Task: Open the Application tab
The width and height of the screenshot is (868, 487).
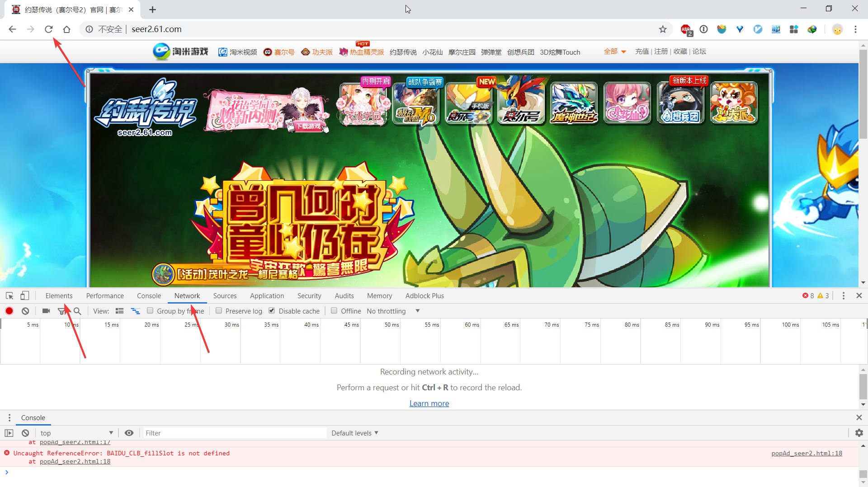Action: coord(267,295)
